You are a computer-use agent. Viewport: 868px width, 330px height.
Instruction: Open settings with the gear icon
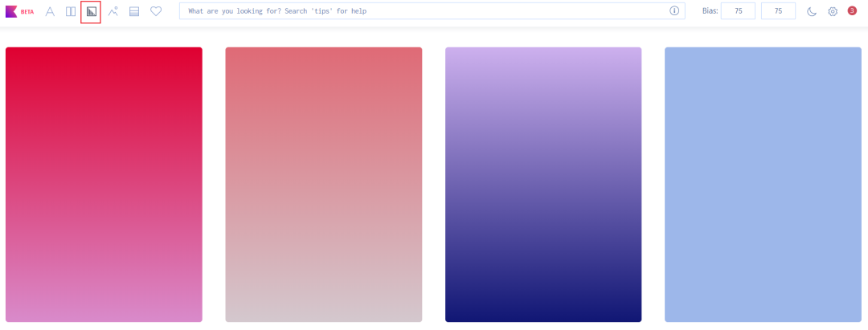pyautogui.click(x=833, y=11)
